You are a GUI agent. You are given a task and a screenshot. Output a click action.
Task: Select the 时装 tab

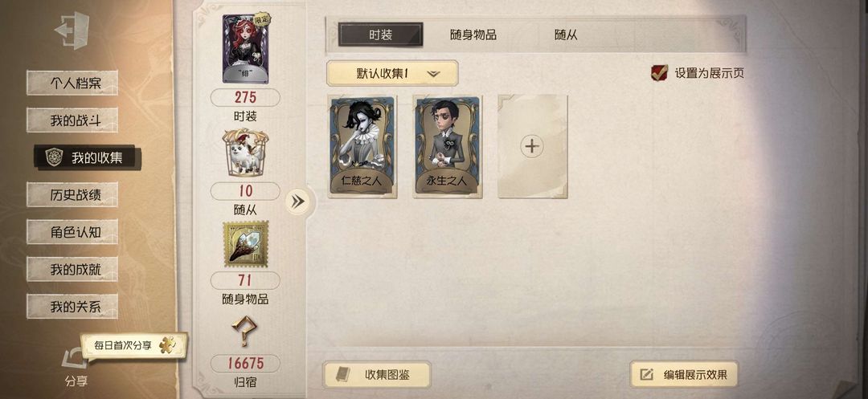[x=380, y=35]
